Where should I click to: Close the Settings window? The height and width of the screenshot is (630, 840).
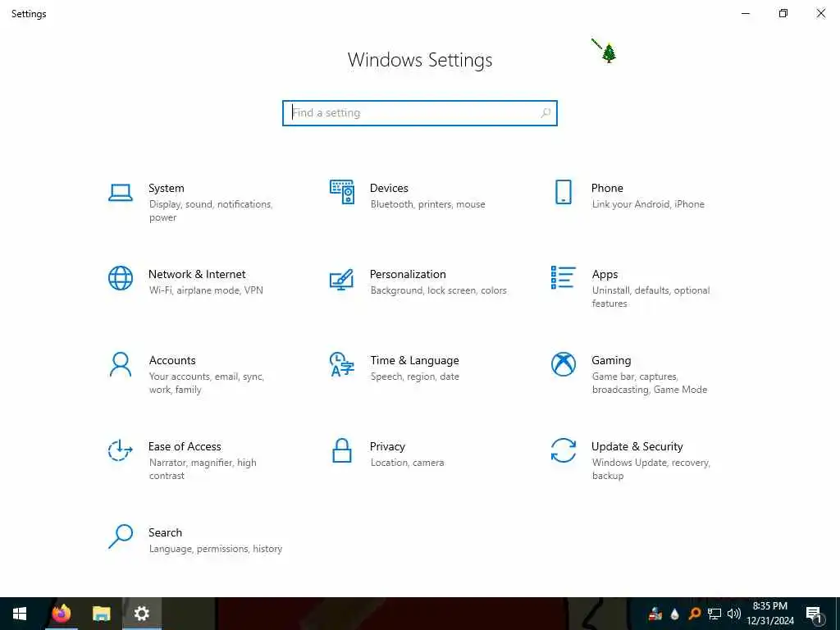click(820, 13)
